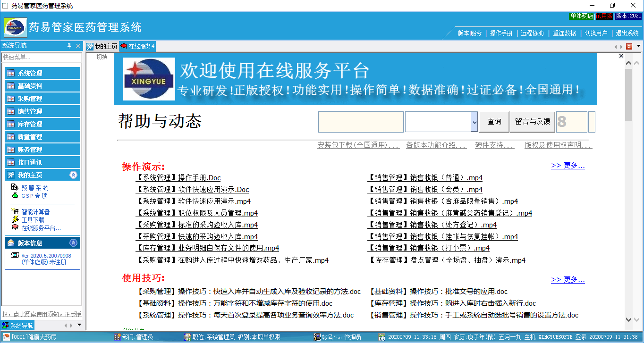Click 版本服务 in top toolbar
The width and height of the screenshot is (644, 343).
tap(470, 33)
